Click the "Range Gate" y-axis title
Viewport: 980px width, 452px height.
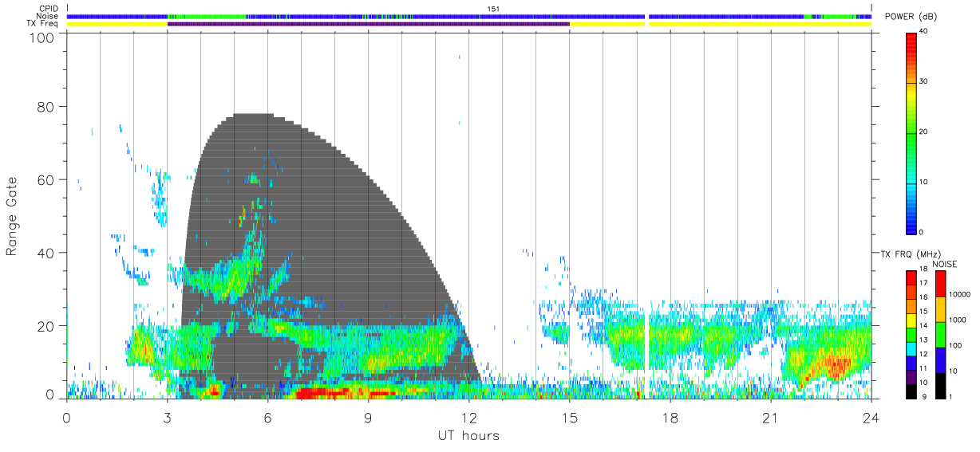tap(12, 217)
